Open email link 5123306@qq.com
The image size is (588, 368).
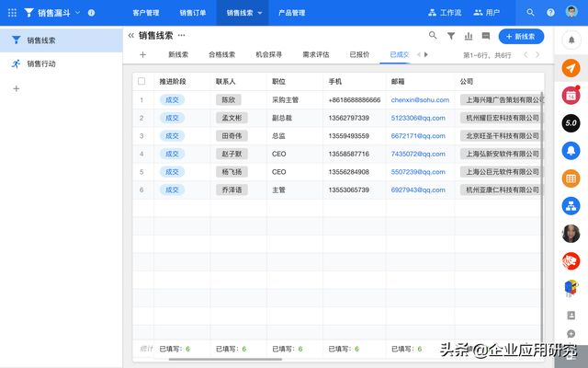[418, 118]
